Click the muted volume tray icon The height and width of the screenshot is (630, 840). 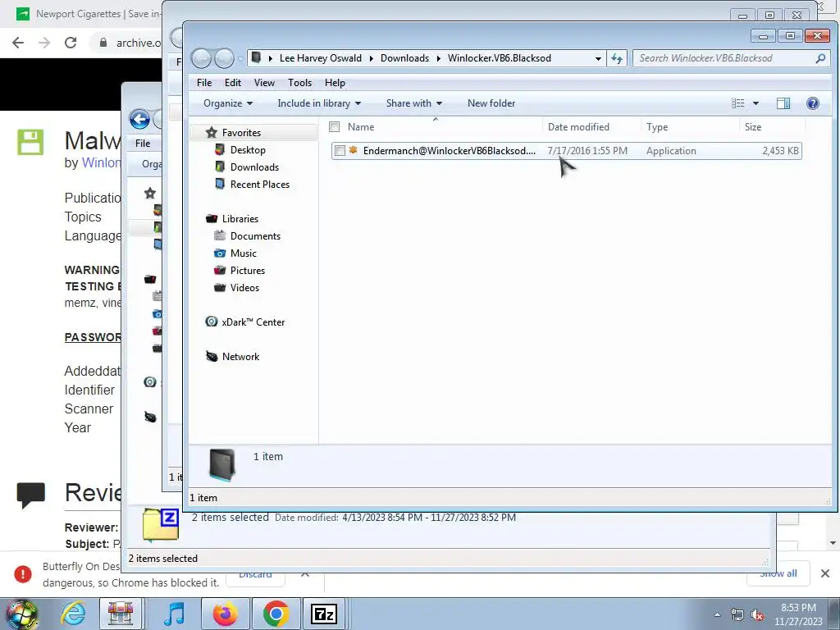757,615
